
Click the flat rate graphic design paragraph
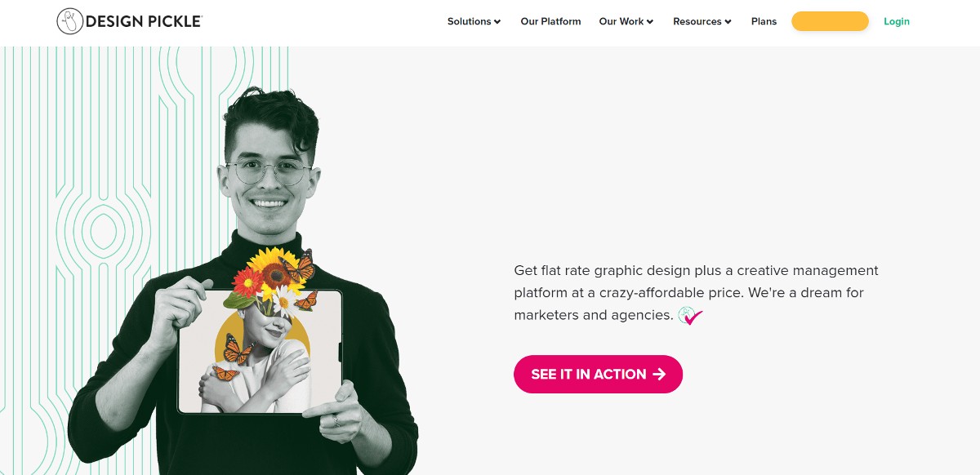coord(697,292)
